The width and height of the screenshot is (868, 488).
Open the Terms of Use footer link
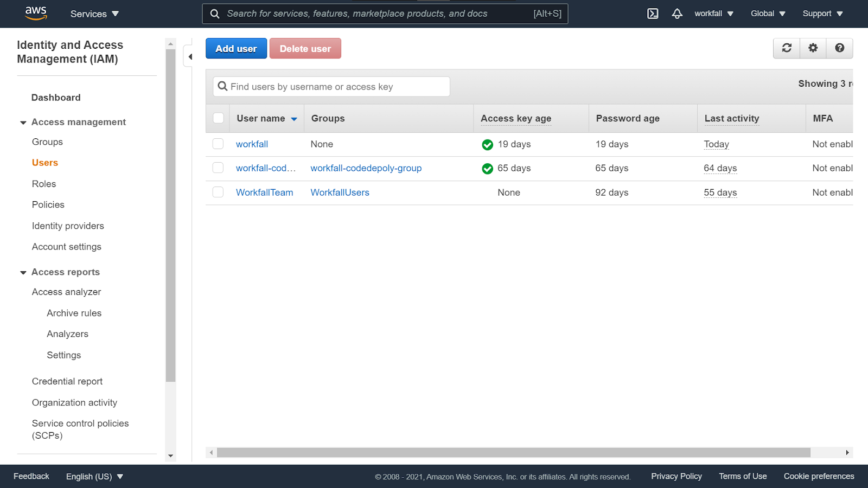pyautogui.click(x=743, y=476)
